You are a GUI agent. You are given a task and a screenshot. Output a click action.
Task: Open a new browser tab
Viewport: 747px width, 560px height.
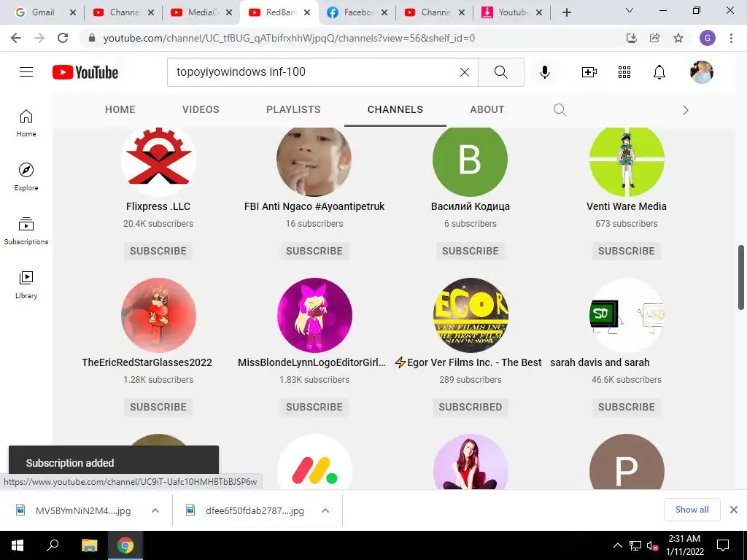click(x=566, y=12)
